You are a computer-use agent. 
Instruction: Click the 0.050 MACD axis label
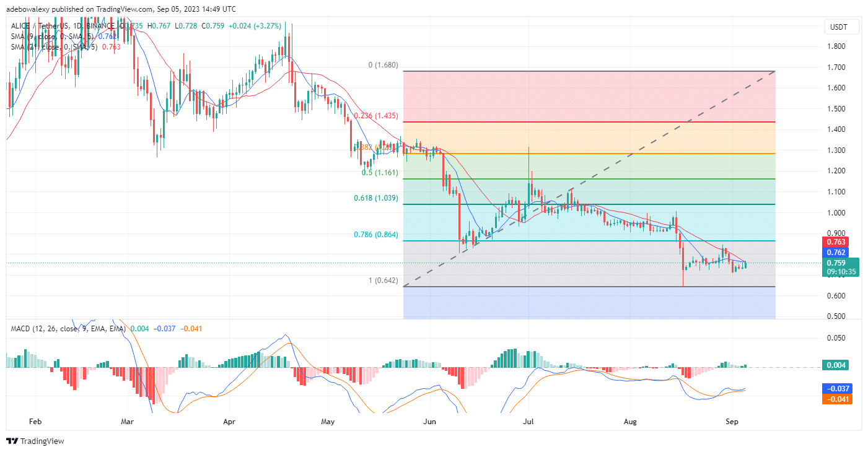click(x=836, y=338)
